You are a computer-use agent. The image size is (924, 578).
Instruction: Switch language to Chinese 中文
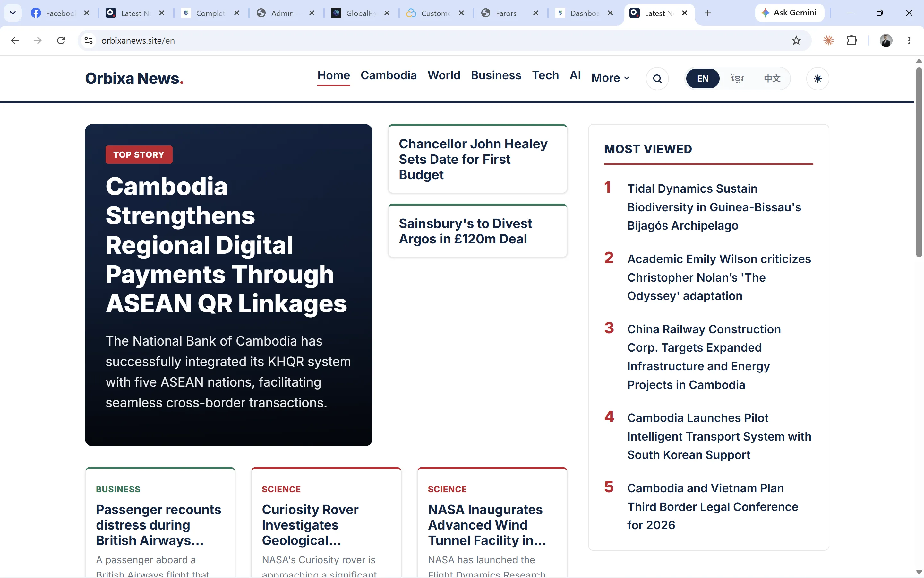click(x=772, y=79)
